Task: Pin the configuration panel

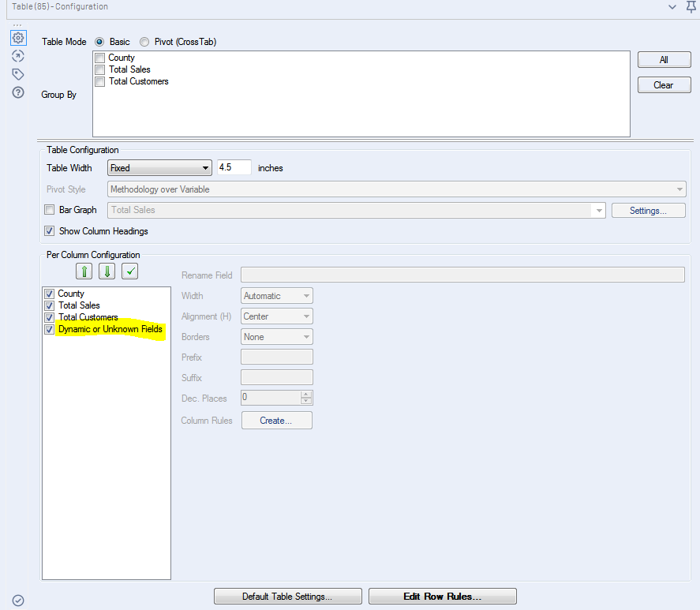Action: pyautogui.click(x=690, y=6)
